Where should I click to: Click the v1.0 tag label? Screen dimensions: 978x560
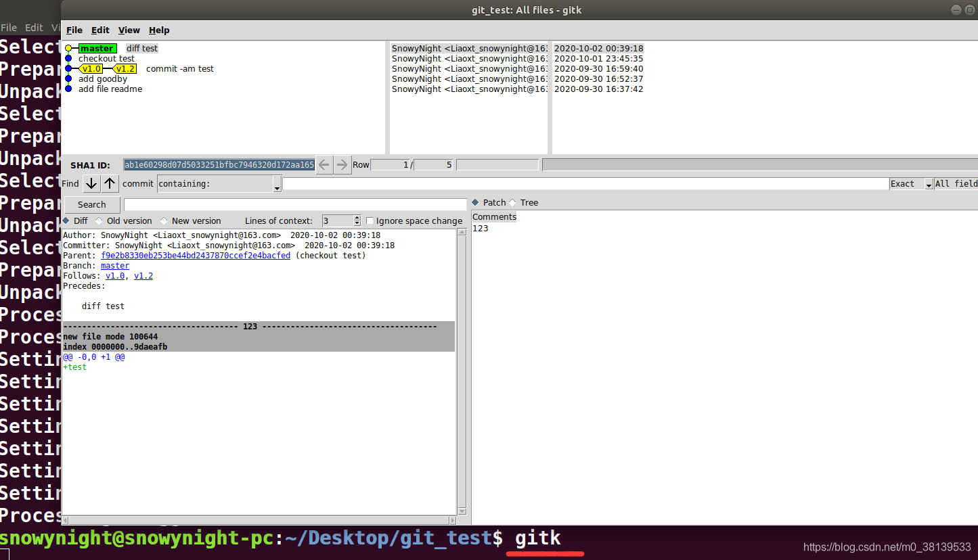pos(91,69)
